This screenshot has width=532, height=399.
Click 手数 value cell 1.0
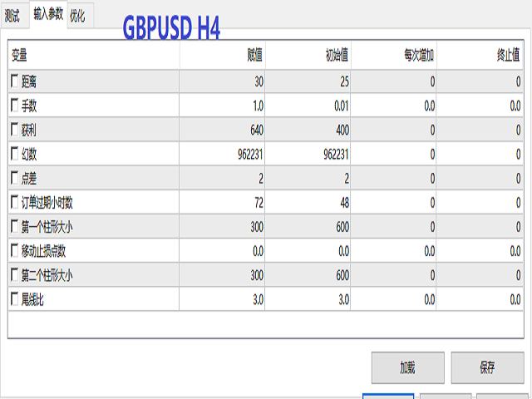222,106
